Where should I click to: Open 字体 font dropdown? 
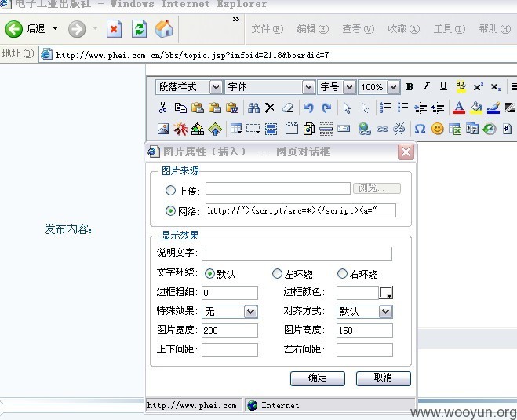[308, 87]
